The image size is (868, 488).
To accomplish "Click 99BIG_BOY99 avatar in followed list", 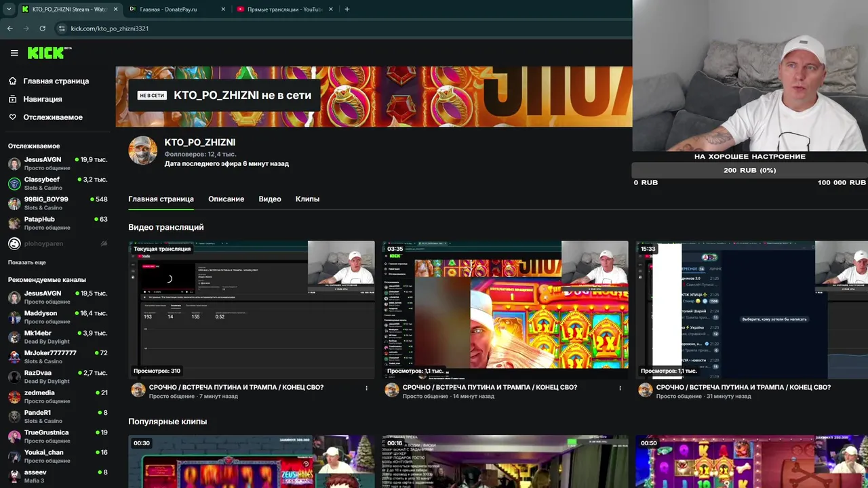I will click(x=14, y=203).
